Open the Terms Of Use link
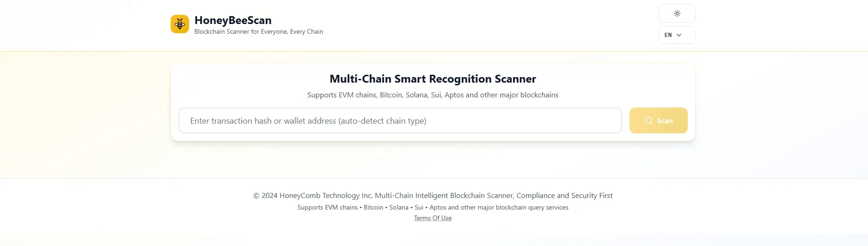Image resolution: width=868 pixels, height=246 pixels. (x=433, y=218)
